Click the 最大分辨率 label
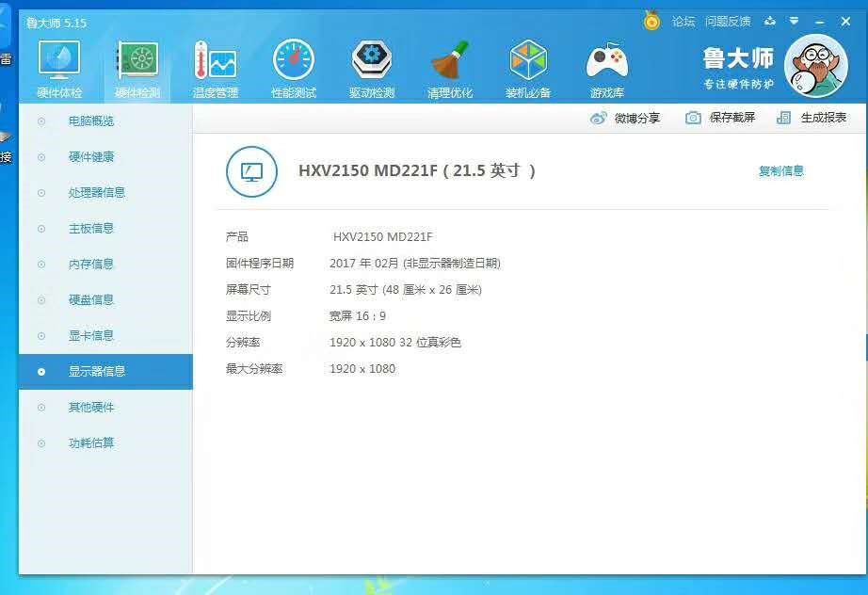 click(254, 369)
